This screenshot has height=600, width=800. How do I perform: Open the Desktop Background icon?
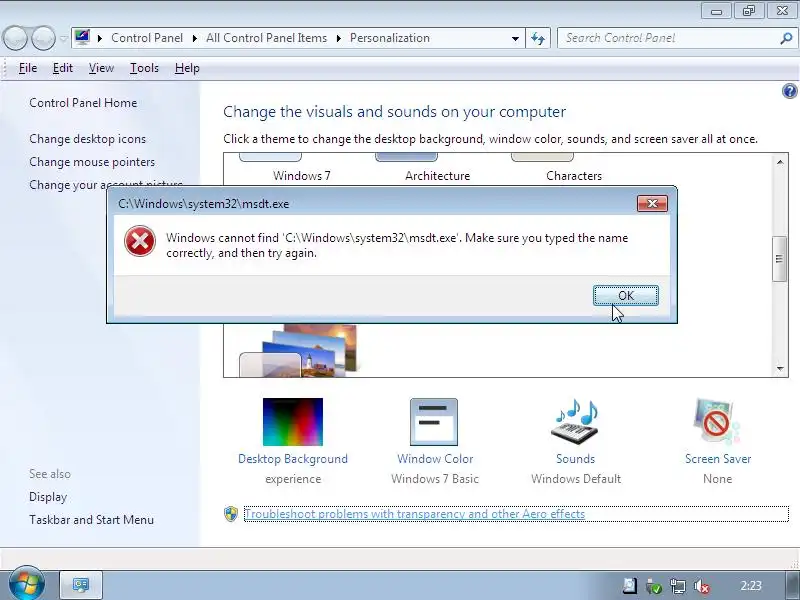293,422
